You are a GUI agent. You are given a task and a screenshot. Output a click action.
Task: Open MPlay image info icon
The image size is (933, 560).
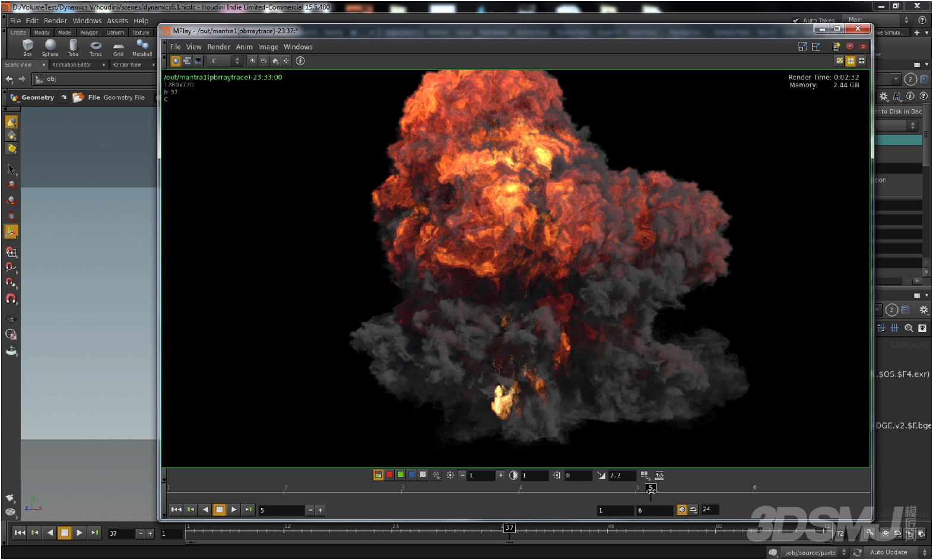pyautogui.click(x=300, y=61)
